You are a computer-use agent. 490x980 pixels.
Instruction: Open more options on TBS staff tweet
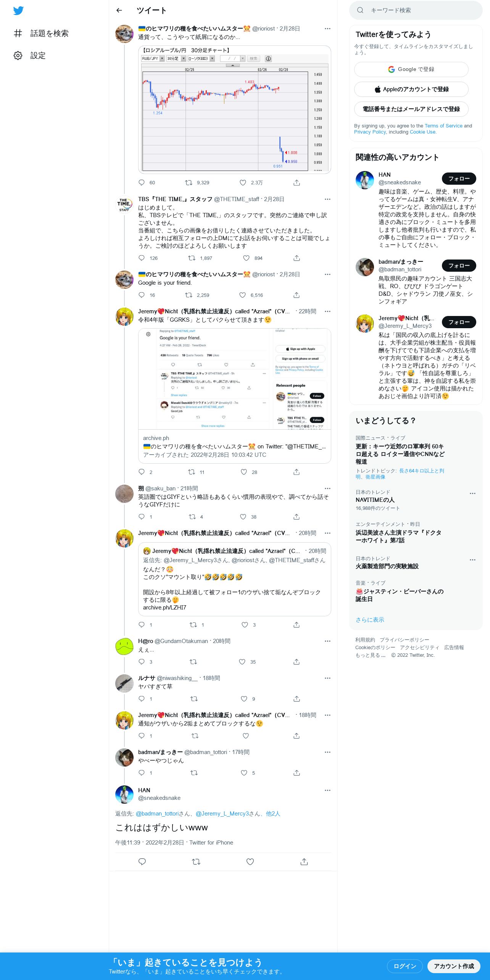pos(327,199)
